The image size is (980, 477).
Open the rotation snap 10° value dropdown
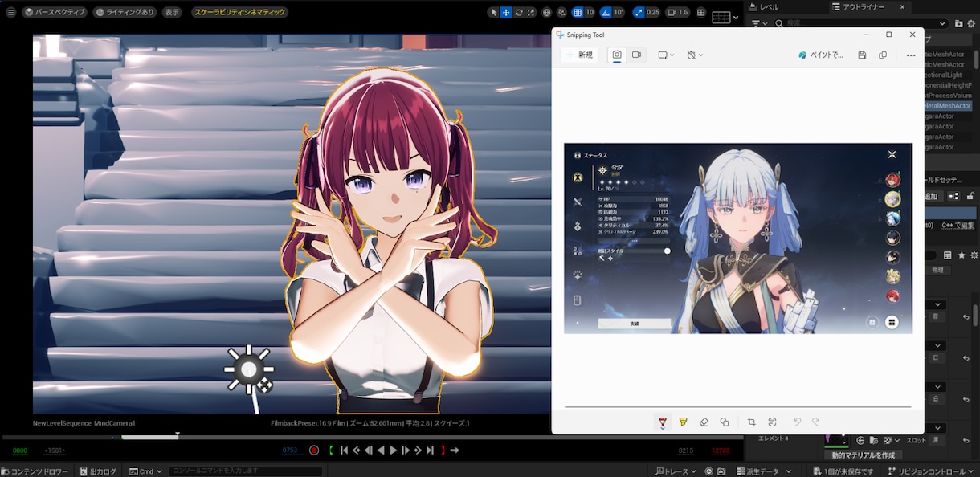click(619, 13)
